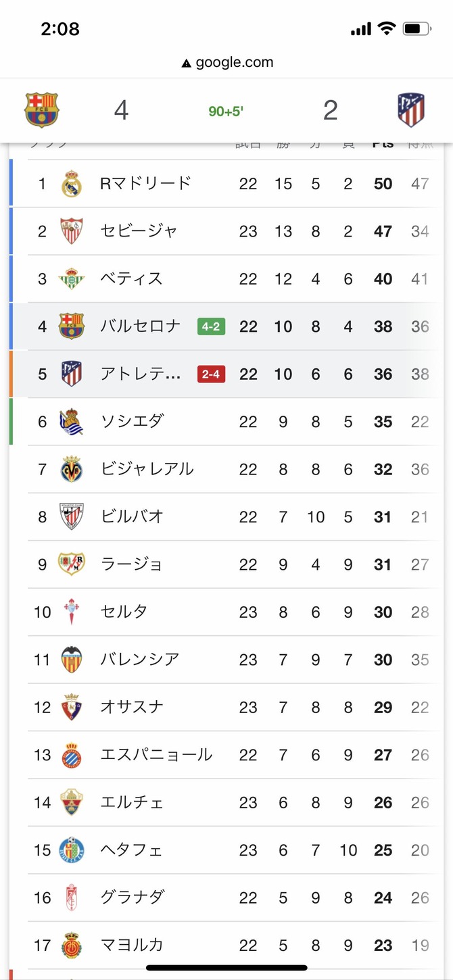
Task: Open the Rマドリード team link
Action: tap(145, 183)
